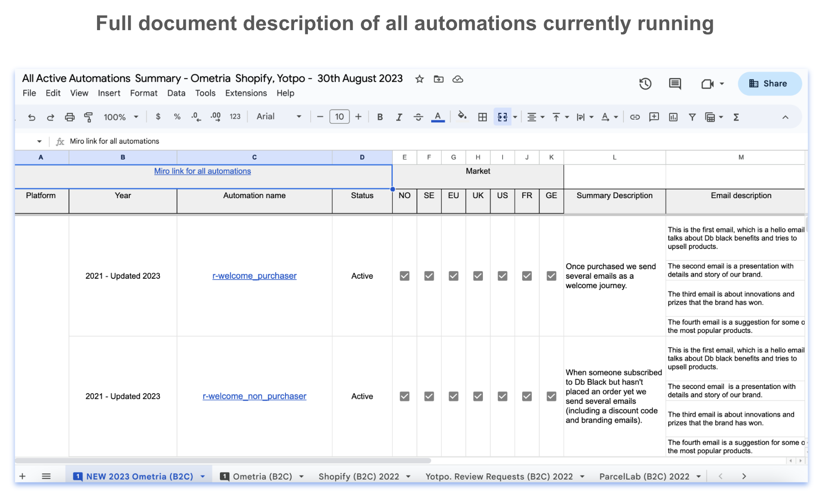Open Miro link for all automations

coord(203,171)
